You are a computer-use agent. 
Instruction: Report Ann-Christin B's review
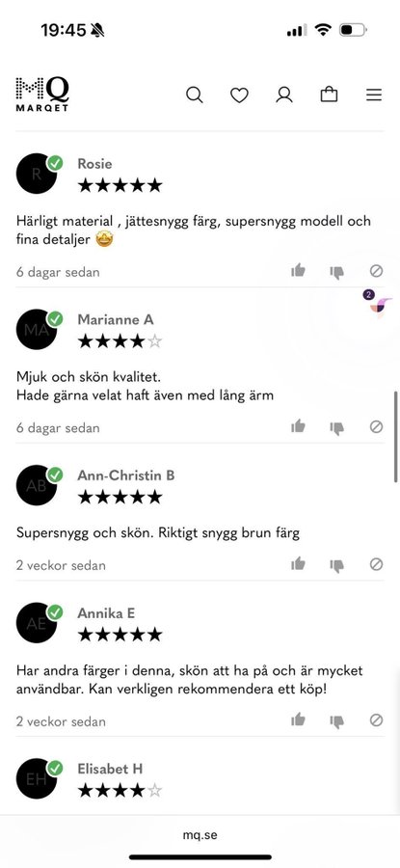pos(376,564)
